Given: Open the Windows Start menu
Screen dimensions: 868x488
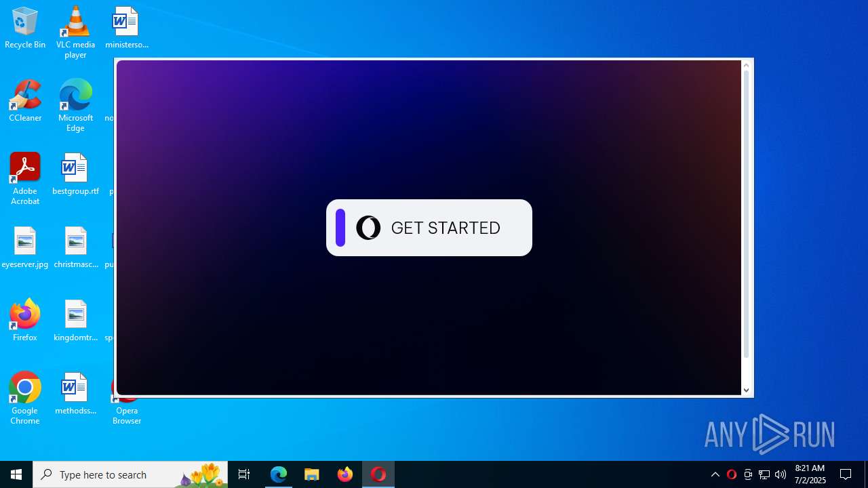Looking at the screenshot, I should click(16, 474).
